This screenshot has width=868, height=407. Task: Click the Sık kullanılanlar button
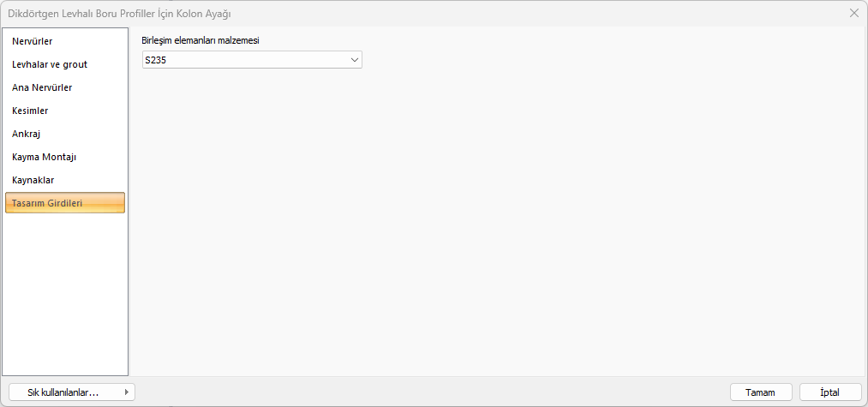(x=63, y=392)
